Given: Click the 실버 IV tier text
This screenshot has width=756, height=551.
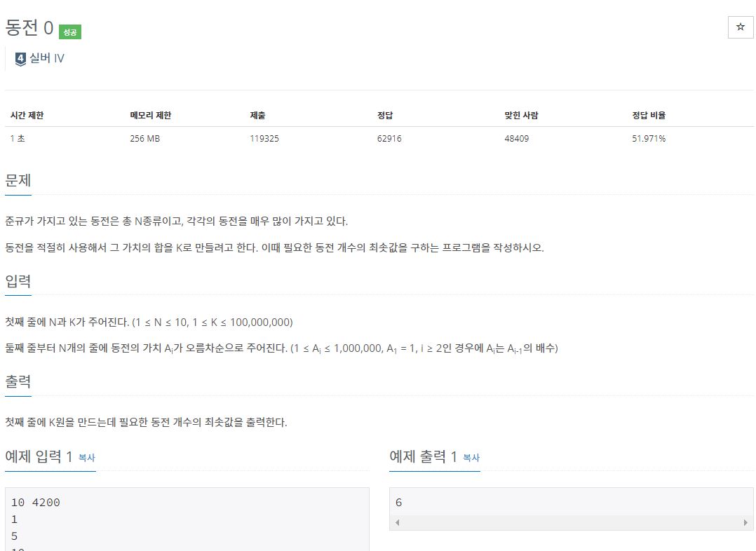Looking at the screenshot, I should click(47, 58).
